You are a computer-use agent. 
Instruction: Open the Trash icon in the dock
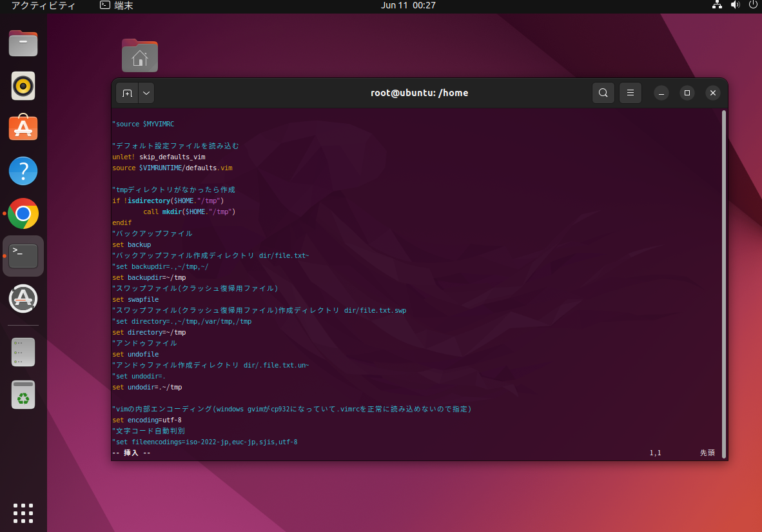pos(23,394)
